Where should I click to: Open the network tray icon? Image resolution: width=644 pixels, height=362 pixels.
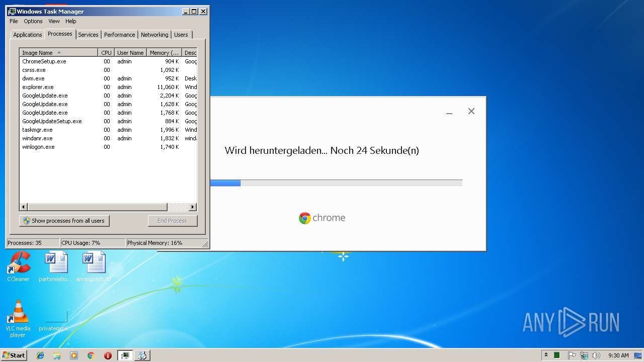(584, 355)
